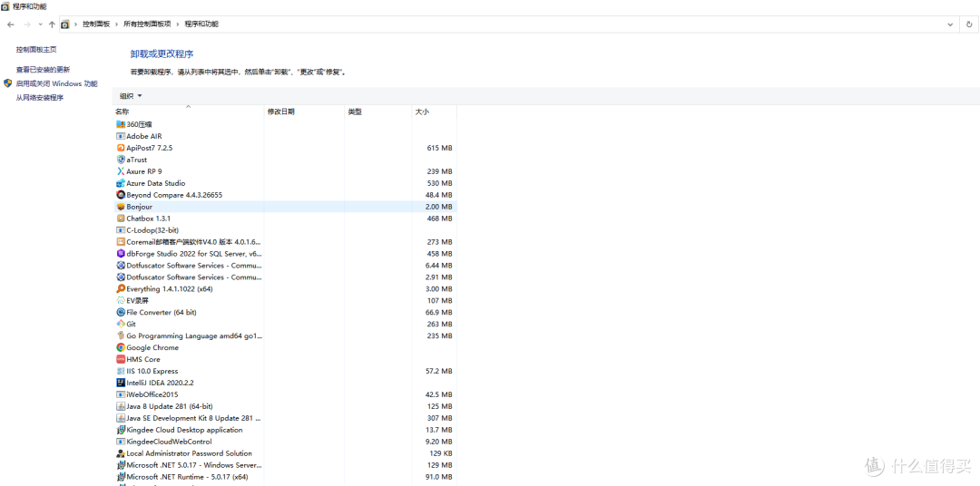The width and height of the screenshot is (980, 486).
Task: Select the Coremail client icon
Action: [x=121, y=242]
